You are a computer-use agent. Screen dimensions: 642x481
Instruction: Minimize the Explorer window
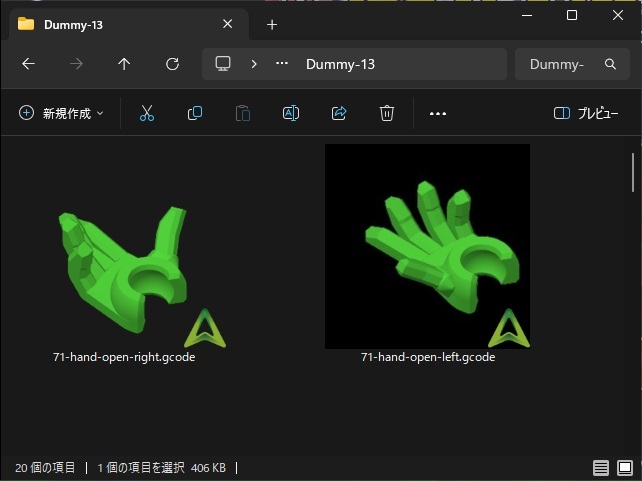pyautogui.click(x=527, y=16)
